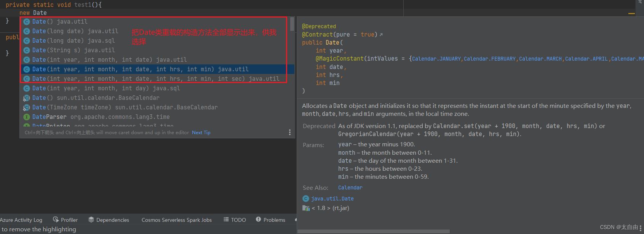Click the external annotation arrow after @Contract
Viewport: 644px width, 234px height.
381,35
